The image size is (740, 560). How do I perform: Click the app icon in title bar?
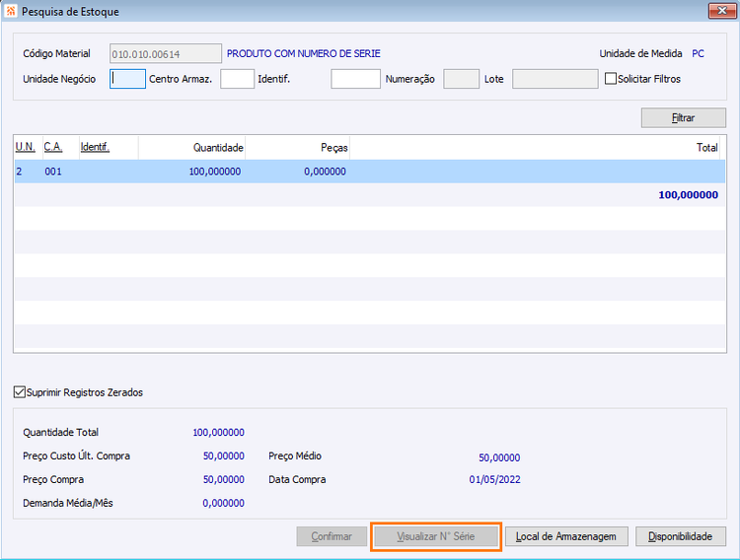[x=11, y=11]
